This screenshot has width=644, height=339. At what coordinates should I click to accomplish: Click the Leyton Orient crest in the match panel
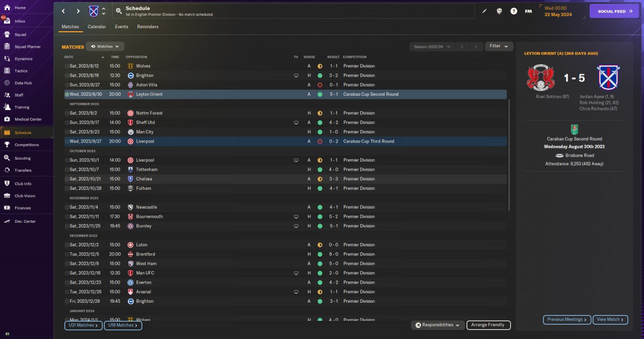[x=540, y=78]
